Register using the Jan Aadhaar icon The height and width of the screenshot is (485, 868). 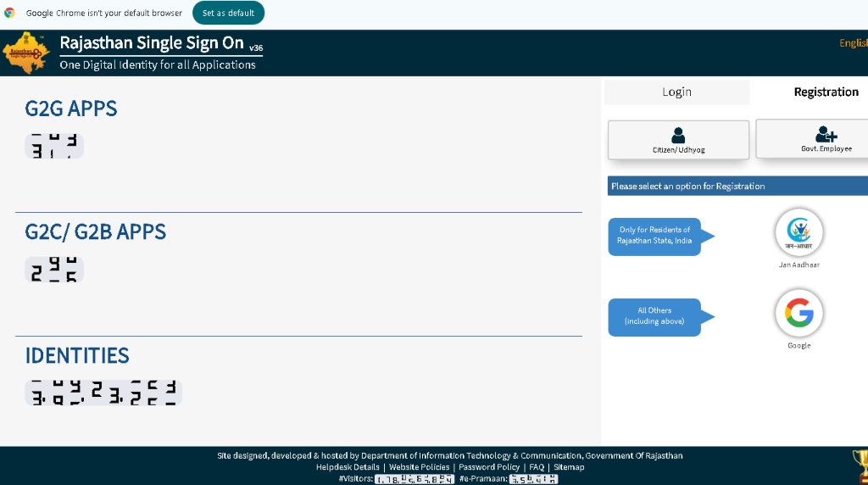pyautogui.click(x=798, y=232)
